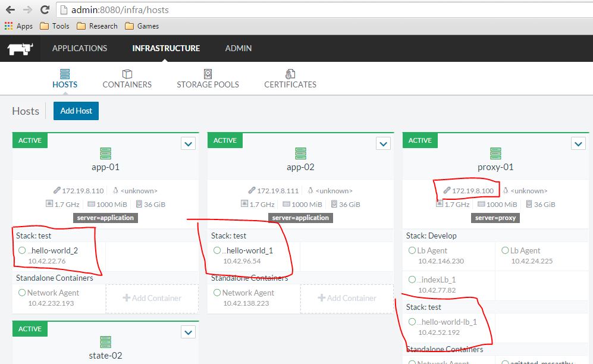Click Lb Agent 10.42.24.225 status circle
The width and height of the screenshot is (593, 364).
(x=505, y=250)
